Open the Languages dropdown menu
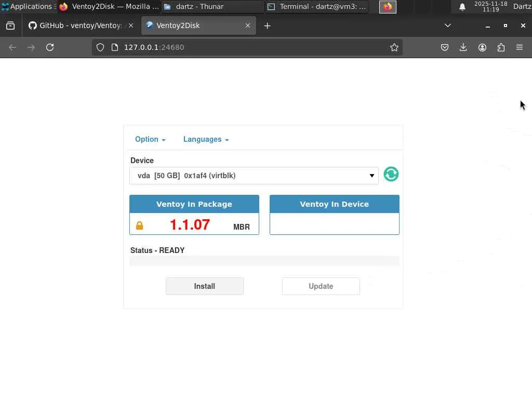Image resolution: width=532 pixels, height=399 pixels. [x=206, y=139]
